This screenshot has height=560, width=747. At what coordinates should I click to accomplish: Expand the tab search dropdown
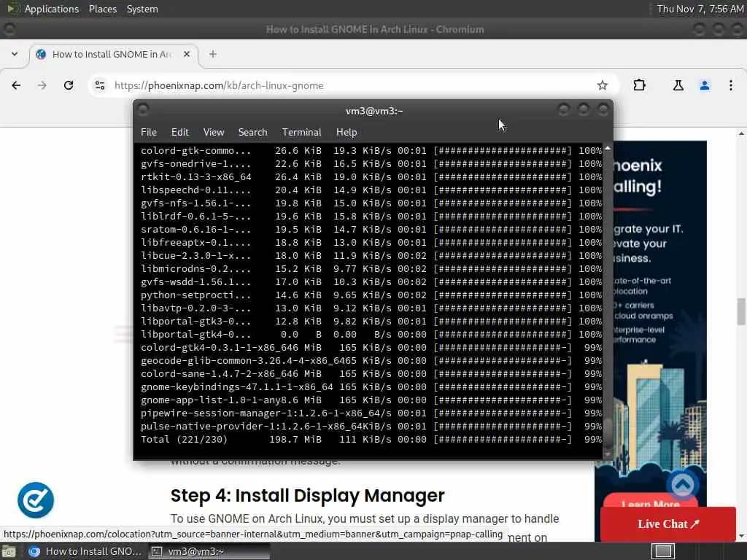15,54
